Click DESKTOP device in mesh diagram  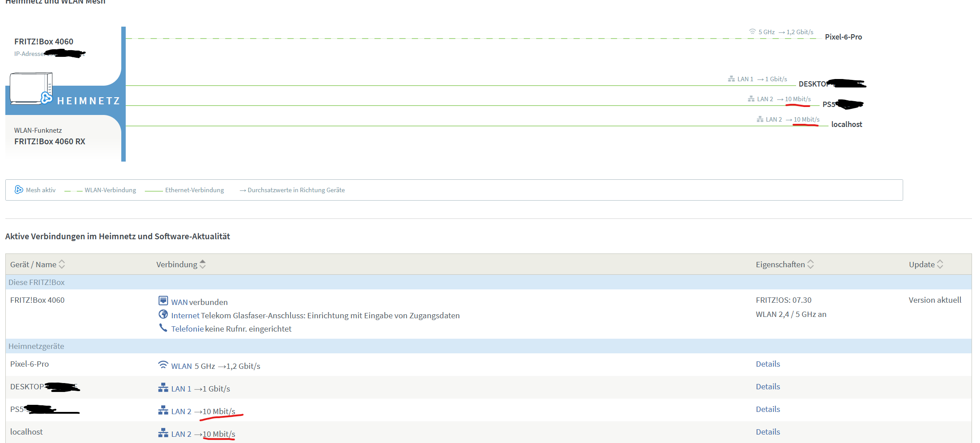point(832,83)
